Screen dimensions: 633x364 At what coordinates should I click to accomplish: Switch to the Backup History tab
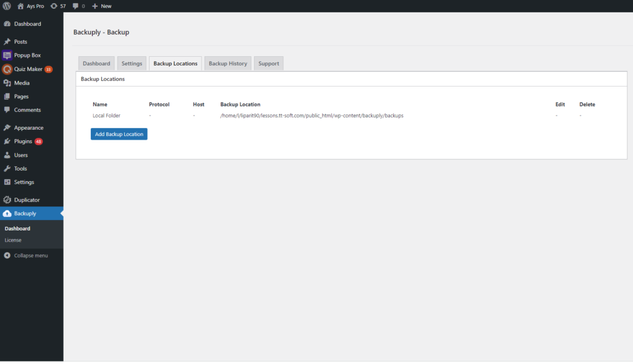click(x=228, y=64)
